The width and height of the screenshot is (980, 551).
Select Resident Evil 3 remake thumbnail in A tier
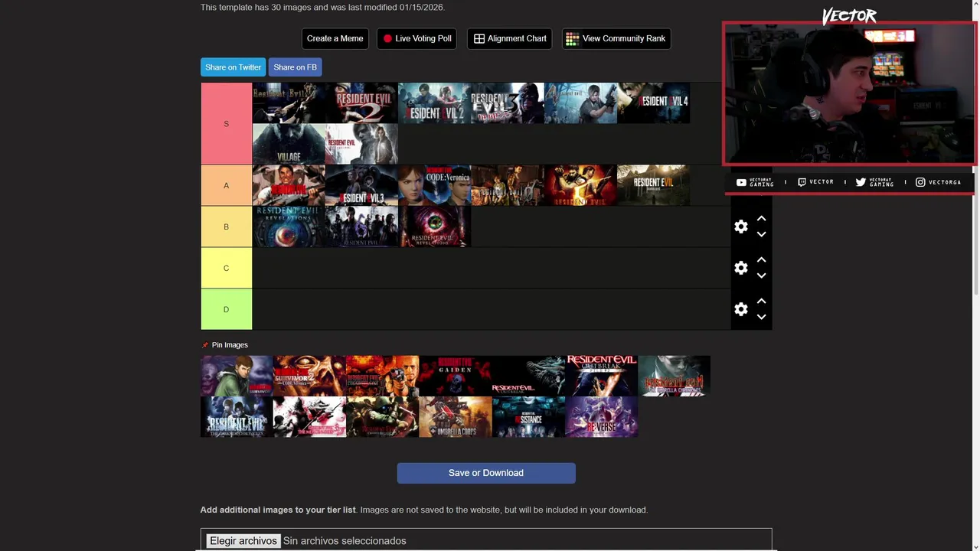click(361, 185)
